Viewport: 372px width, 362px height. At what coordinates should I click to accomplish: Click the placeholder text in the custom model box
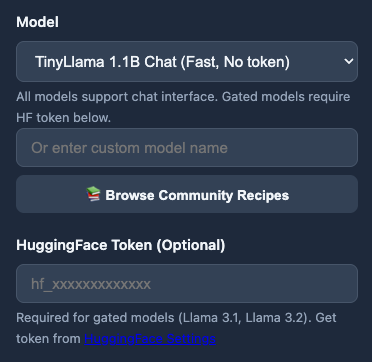coord(129,148)
